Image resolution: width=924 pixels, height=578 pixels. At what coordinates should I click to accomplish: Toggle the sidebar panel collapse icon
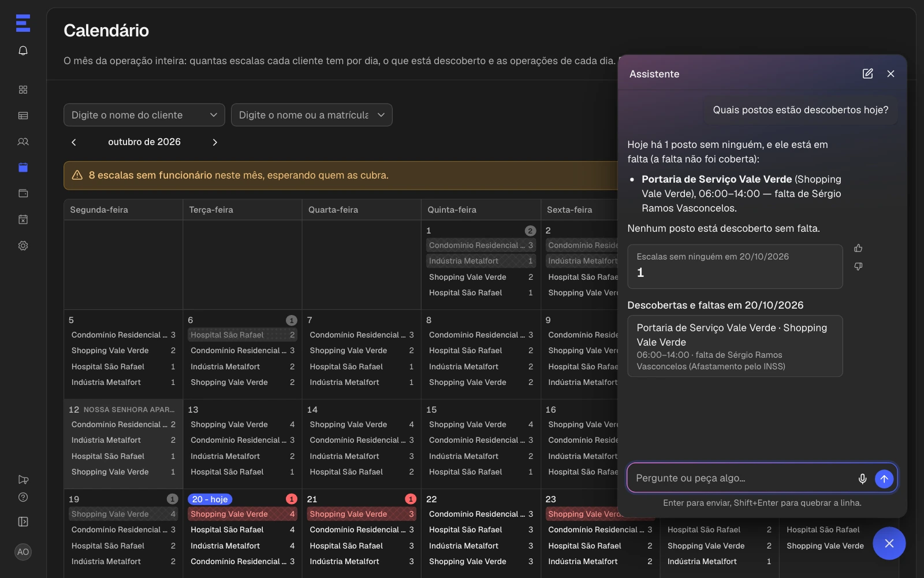pos(23,522)
